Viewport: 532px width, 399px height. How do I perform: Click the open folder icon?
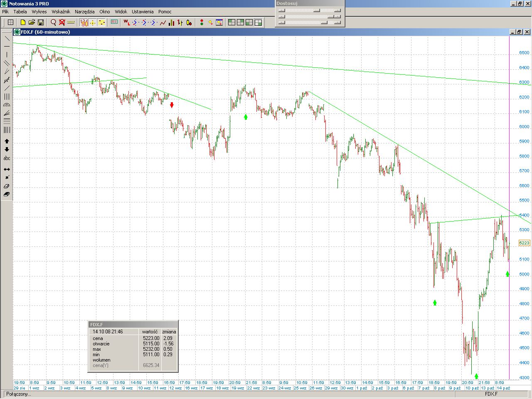click(x=32, y=22)
